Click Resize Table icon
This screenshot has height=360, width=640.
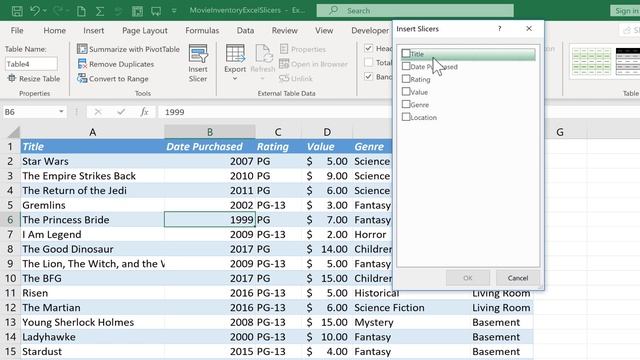click(x=12, y=78)
